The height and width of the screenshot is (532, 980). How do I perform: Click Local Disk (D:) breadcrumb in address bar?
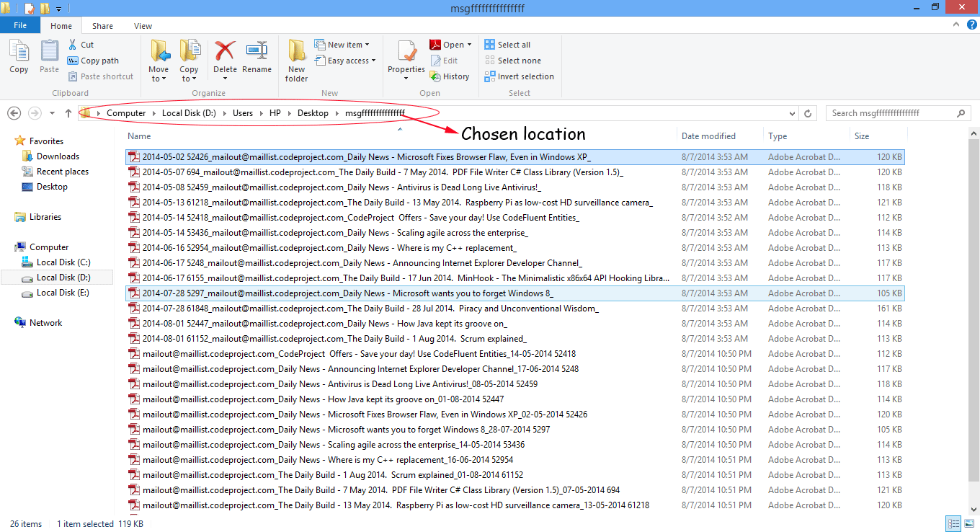(x=189, y=113)
